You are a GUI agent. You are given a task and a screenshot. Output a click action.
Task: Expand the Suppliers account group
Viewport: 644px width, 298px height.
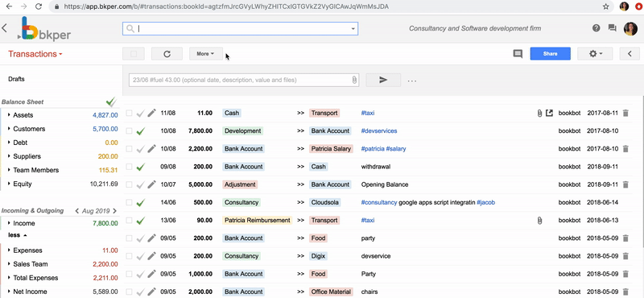(x=9, y=156)
